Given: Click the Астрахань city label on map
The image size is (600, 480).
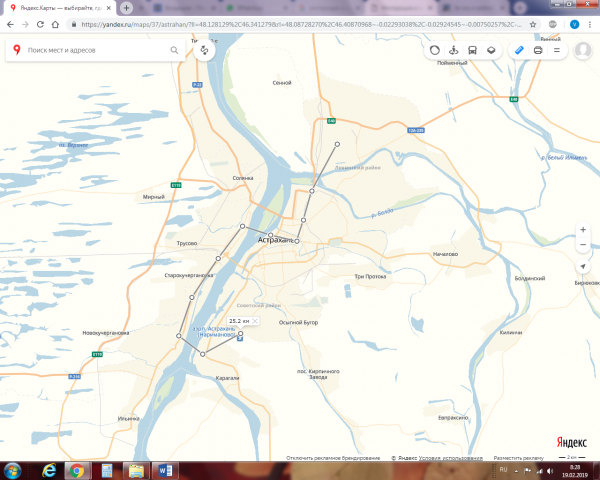Looking at the screenshot, I should 273,242.
